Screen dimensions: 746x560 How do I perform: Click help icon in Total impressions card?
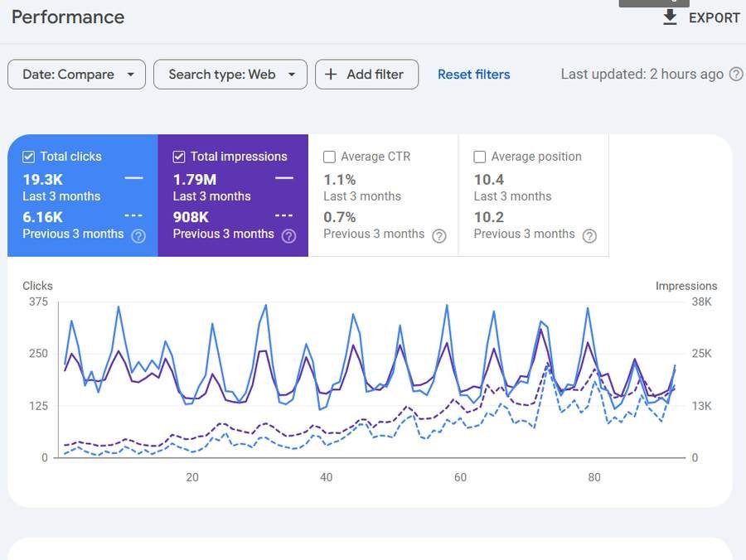click(288, 236)
